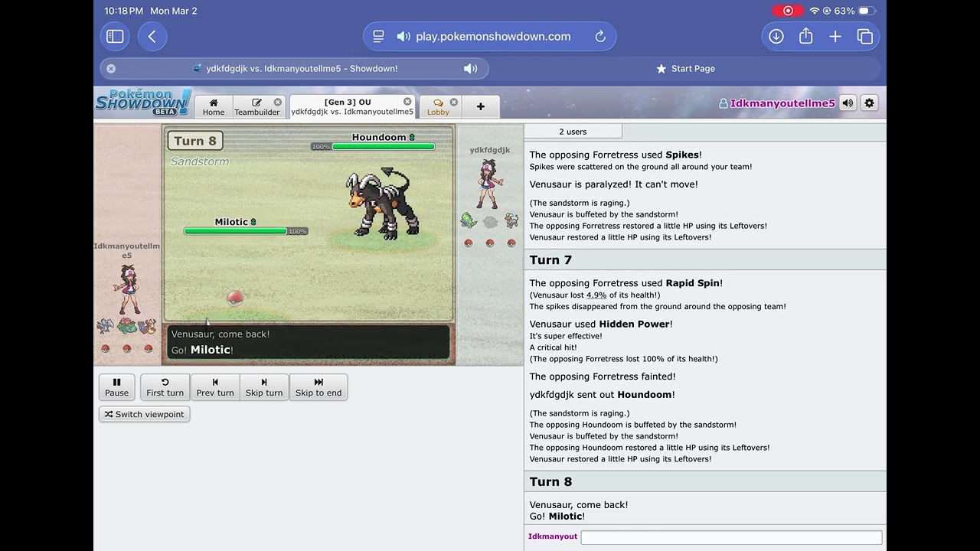Open the Safari sidebar panel icon

[x=115, y=36]
